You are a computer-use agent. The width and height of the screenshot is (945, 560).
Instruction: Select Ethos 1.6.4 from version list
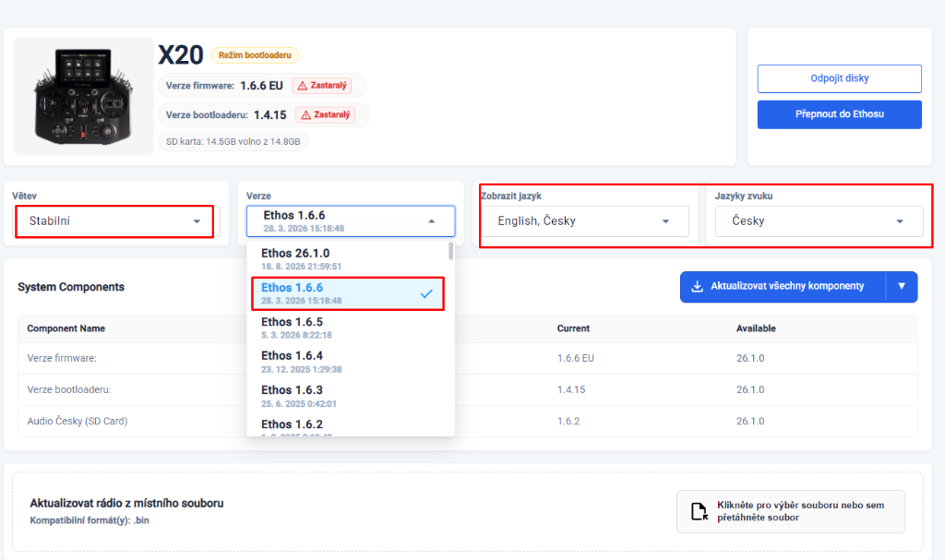pyautogui.click(x=348, y=362)
